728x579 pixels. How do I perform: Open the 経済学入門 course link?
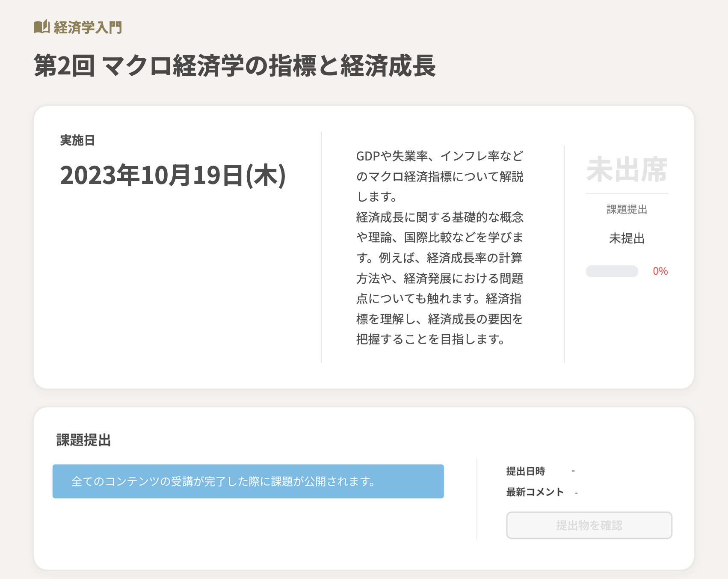88,27
